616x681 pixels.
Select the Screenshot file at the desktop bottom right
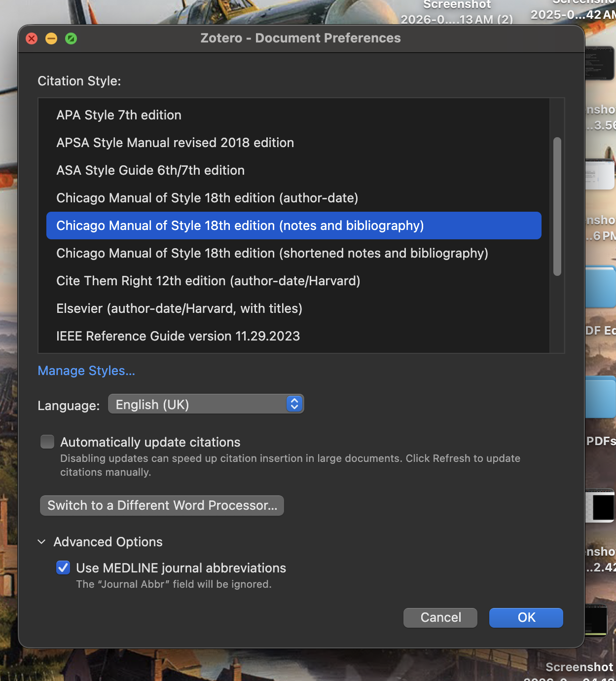coord(580,667)
